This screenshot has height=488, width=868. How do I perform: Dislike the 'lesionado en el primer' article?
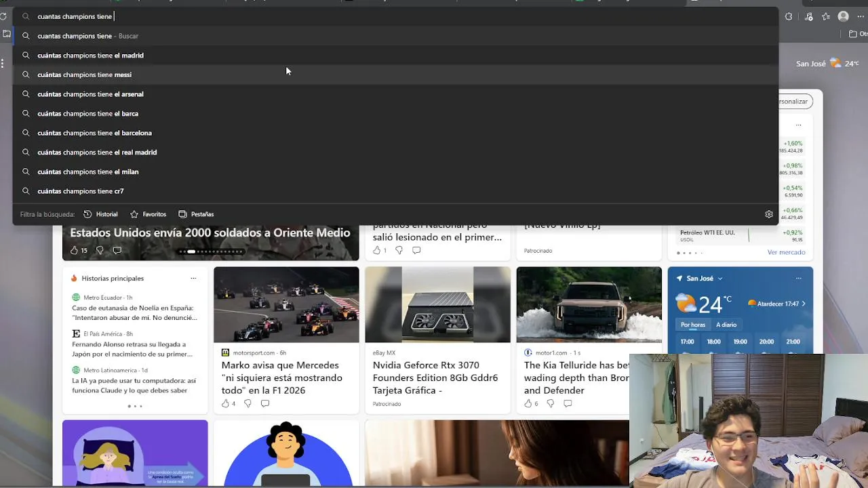coord(399,250)
